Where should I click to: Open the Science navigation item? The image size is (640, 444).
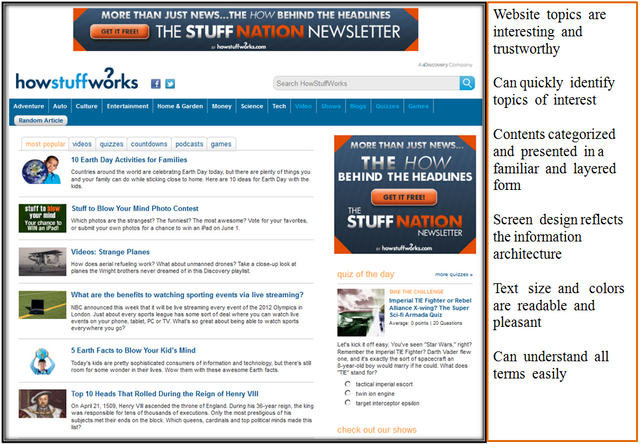[252, 106]
